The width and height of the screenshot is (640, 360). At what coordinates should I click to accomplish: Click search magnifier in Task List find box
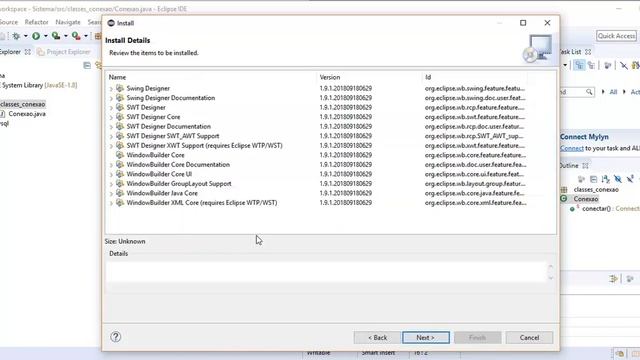tap(589, 92)
